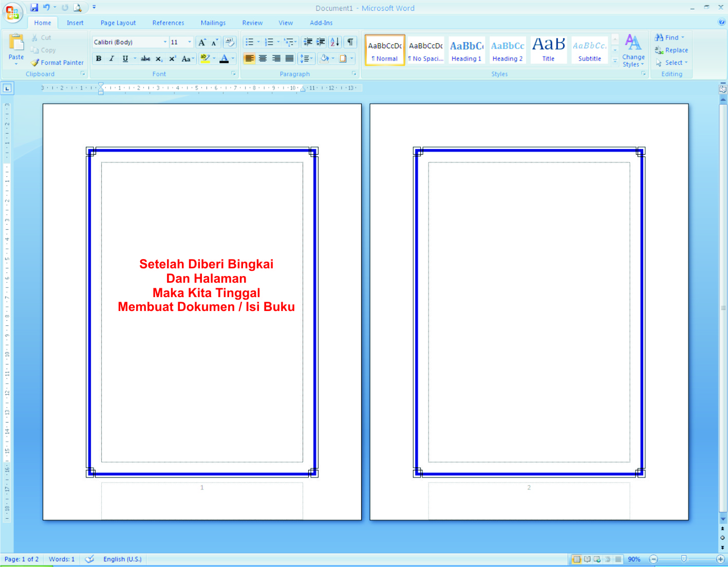Toggle italic formatting
Viewport: 728px width, 567px height.
coord(111,59)
